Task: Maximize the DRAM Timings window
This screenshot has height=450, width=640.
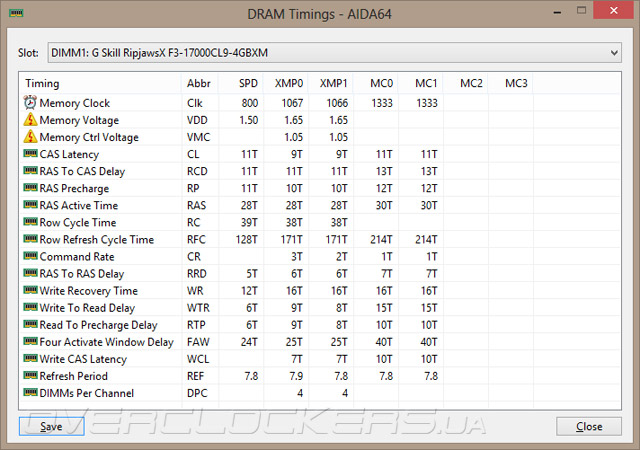Action: pos(582,10)
